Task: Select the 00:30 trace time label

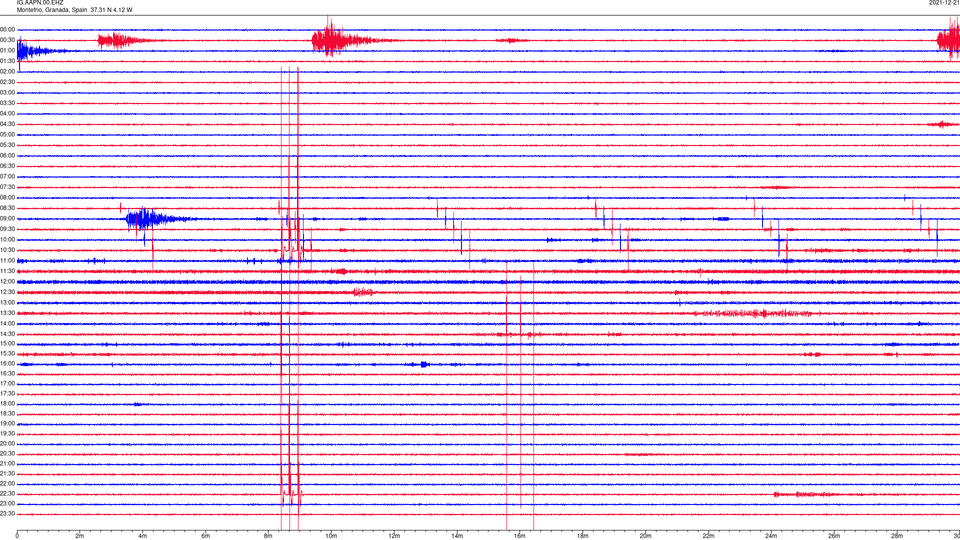Action: click(7, 40)
